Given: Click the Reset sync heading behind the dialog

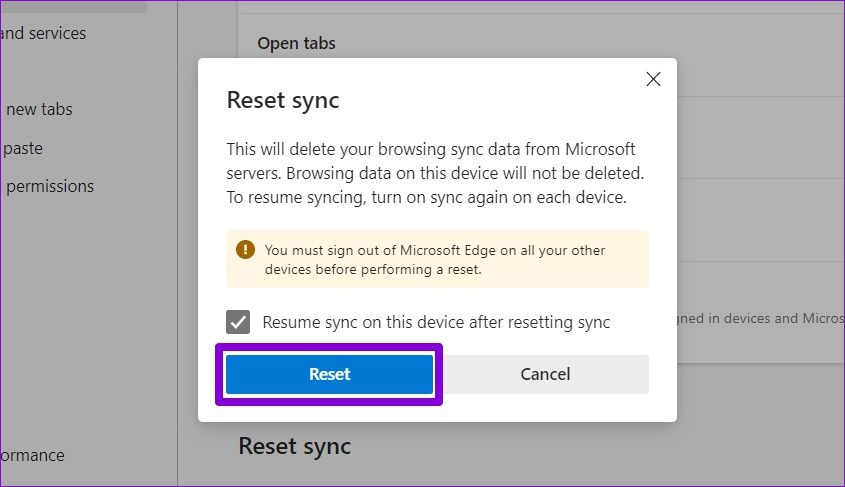Looking at the screenshot, I should [x=294, y=446].
